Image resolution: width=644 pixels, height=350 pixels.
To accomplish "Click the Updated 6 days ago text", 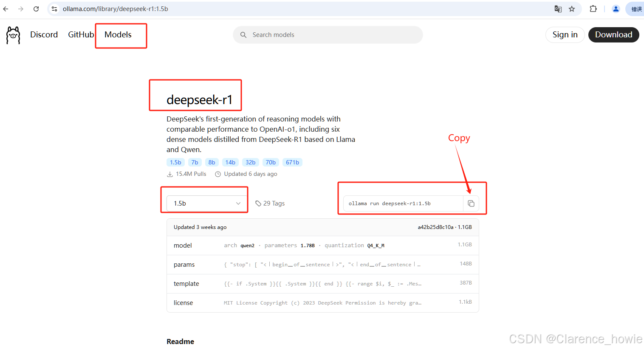I will point(251,174).
